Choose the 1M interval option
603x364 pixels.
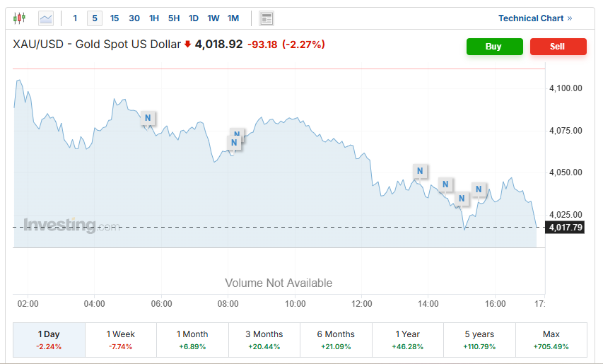233,18
